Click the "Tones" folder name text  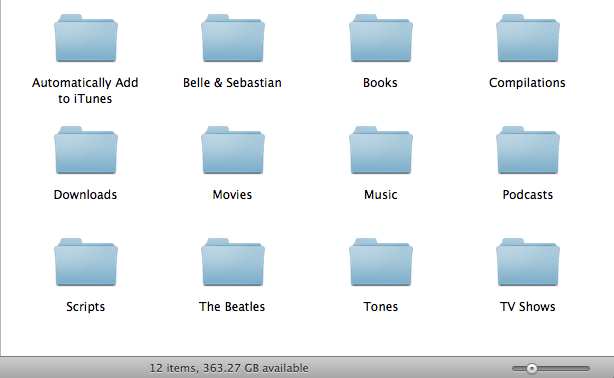coord(381,307)
